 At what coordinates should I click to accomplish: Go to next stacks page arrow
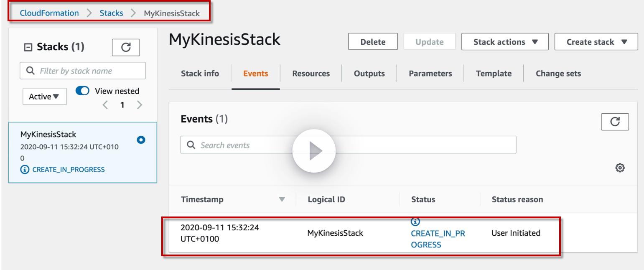coord(140,105)
